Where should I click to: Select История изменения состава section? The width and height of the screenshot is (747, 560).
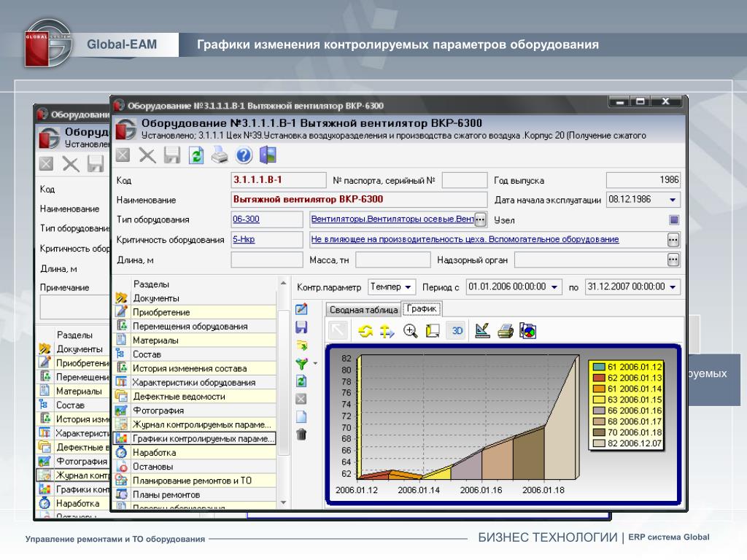(x=196, y=368)
